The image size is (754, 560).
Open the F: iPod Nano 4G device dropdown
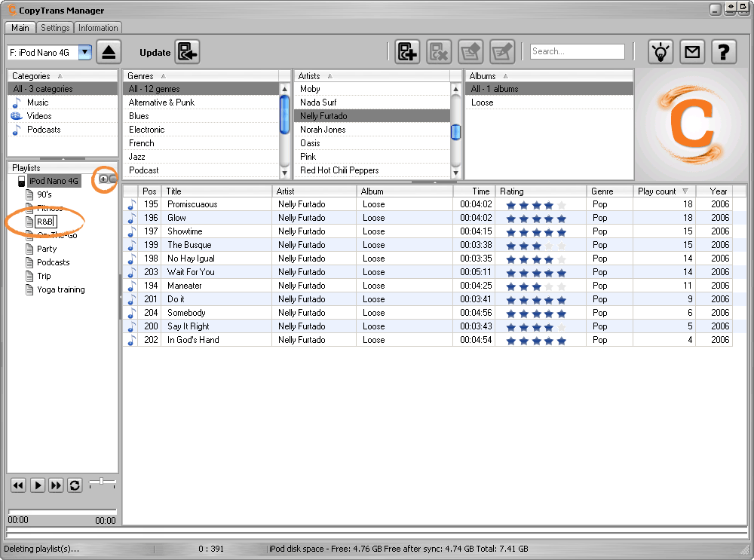coord(85,53)
